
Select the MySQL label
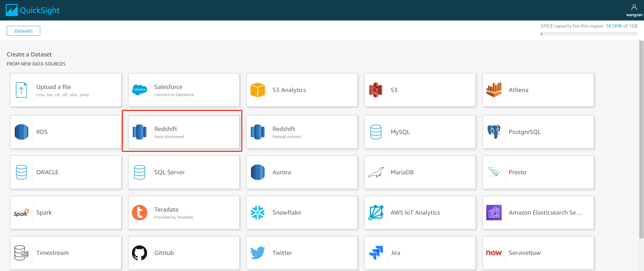[400, 132]
